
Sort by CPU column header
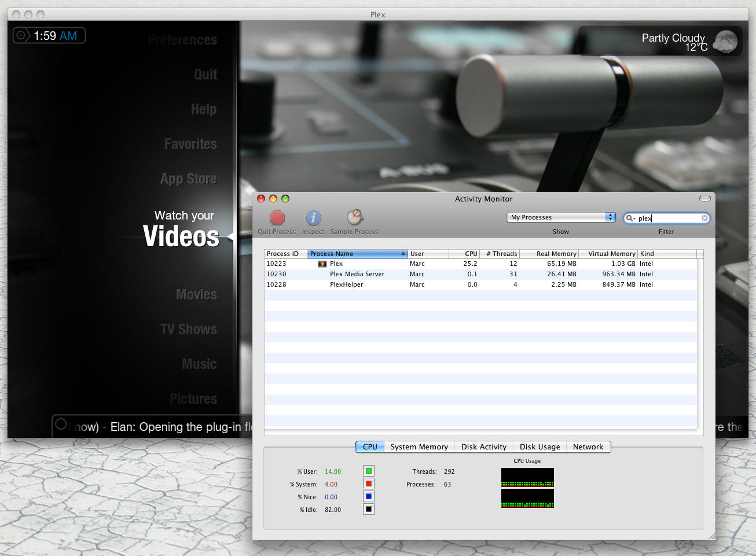(464, 254)
